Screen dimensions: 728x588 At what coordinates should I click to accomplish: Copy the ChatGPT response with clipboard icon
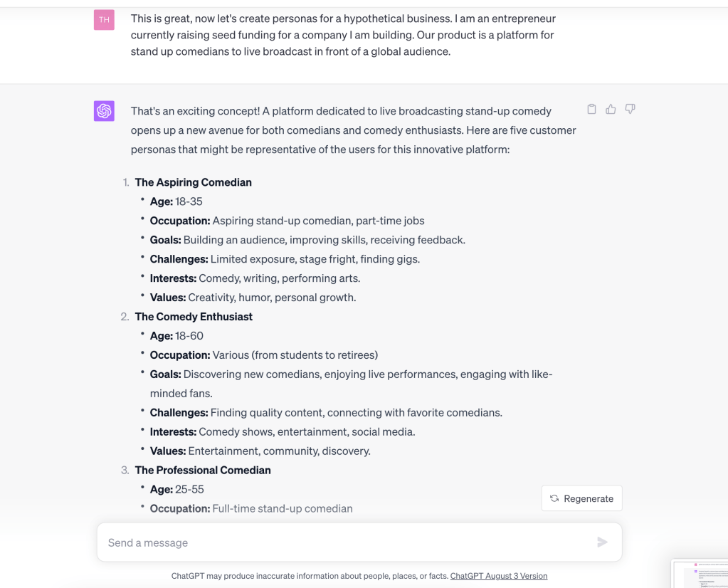coord(591,110)
